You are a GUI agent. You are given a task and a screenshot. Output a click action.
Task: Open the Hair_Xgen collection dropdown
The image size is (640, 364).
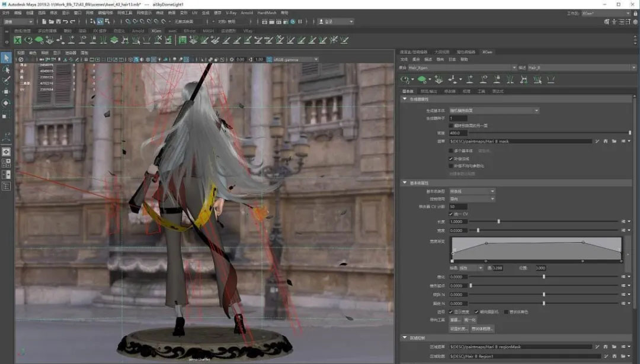tap(513, 68)
